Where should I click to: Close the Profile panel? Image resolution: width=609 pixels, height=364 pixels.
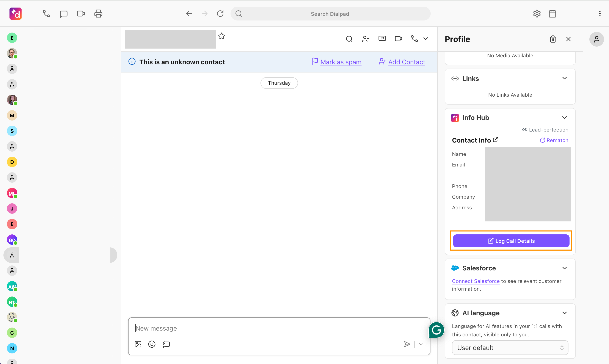pos(568,39)
